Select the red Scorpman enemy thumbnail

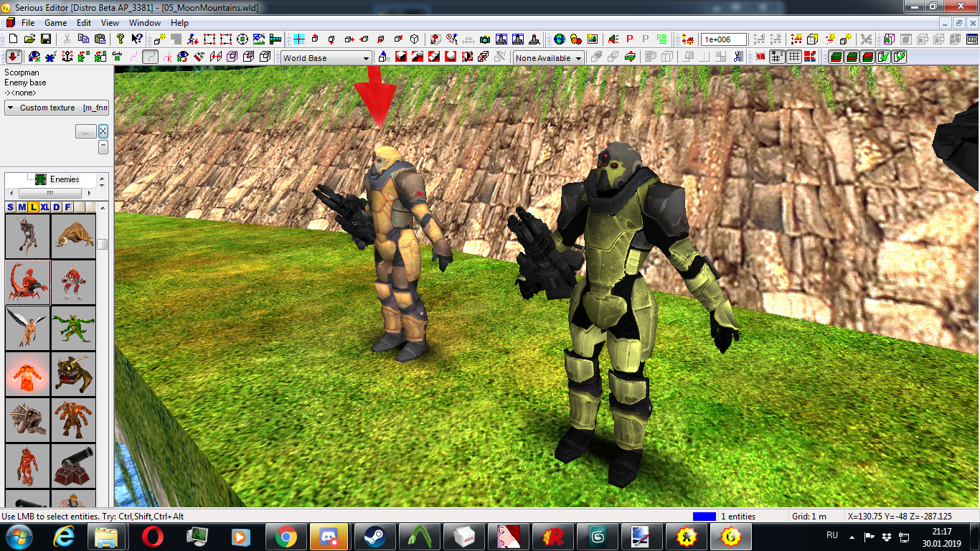[27, 282]
